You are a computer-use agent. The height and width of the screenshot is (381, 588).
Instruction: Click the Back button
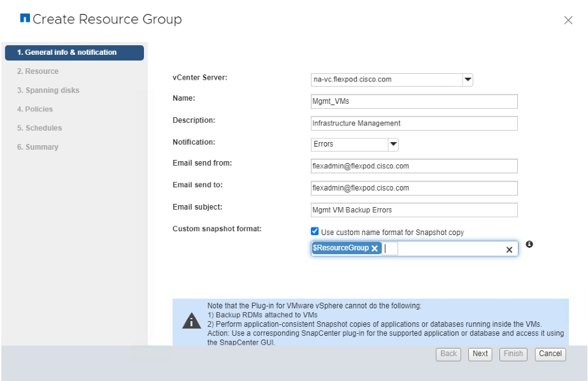[x=448, y=354]
